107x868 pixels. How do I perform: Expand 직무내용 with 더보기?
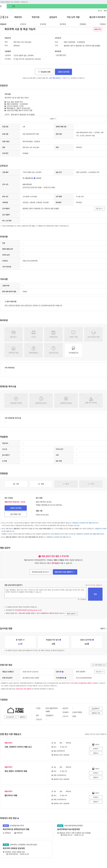pos(53,119)
